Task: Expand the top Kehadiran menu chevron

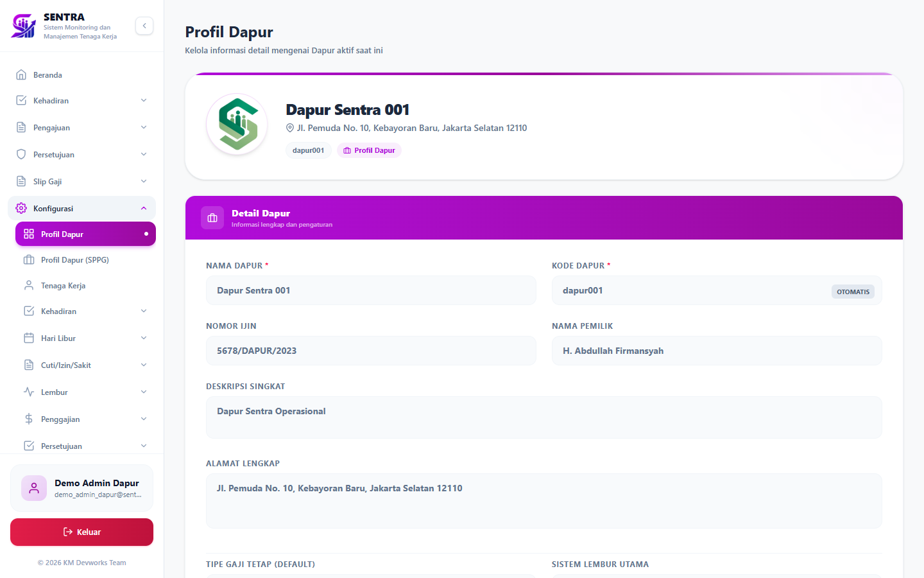Action: pos(144,100)
